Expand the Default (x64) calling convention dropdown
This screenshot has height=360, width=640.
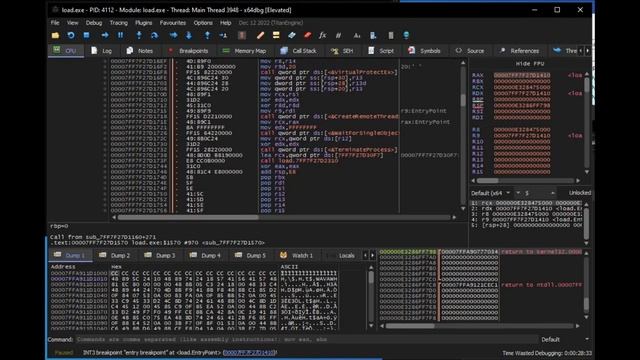(491, 193)
